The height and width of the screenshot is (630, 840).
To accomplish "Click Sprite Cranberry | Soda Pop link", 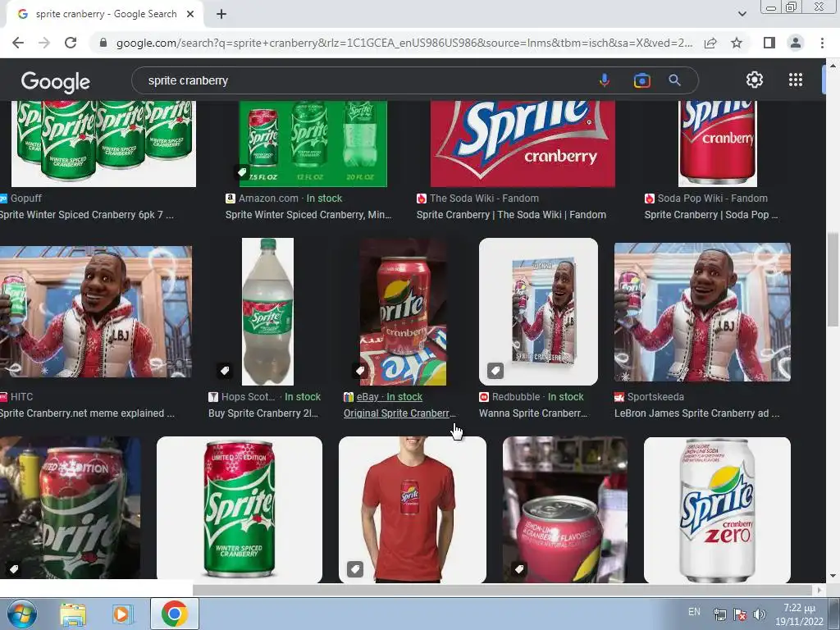I will 711,215.
